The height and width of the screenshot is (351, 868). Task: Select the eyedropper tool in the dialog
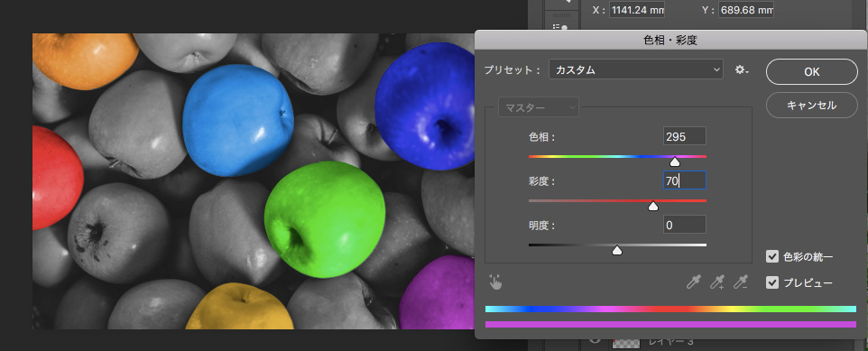[x=693, y=282]
